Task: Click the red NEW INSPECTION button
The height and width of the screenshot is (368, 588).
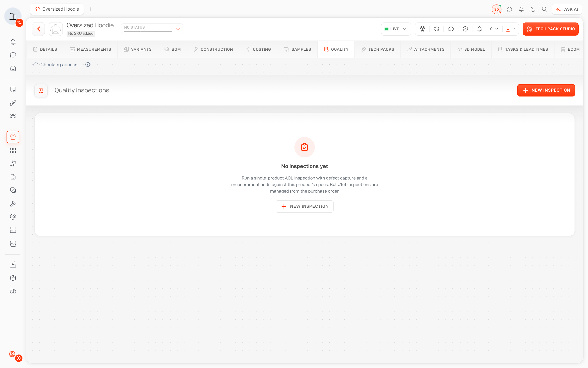Action: coord(546,90)
